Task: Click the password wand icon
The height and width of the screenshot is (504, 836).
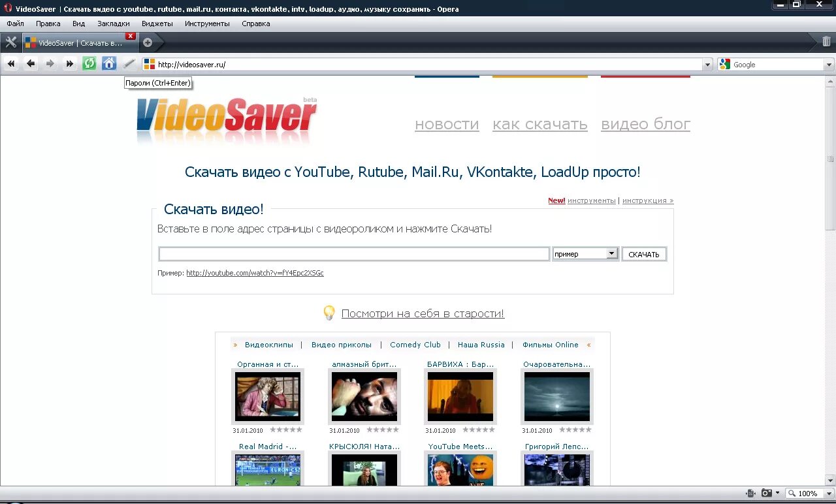Action: 129,64
